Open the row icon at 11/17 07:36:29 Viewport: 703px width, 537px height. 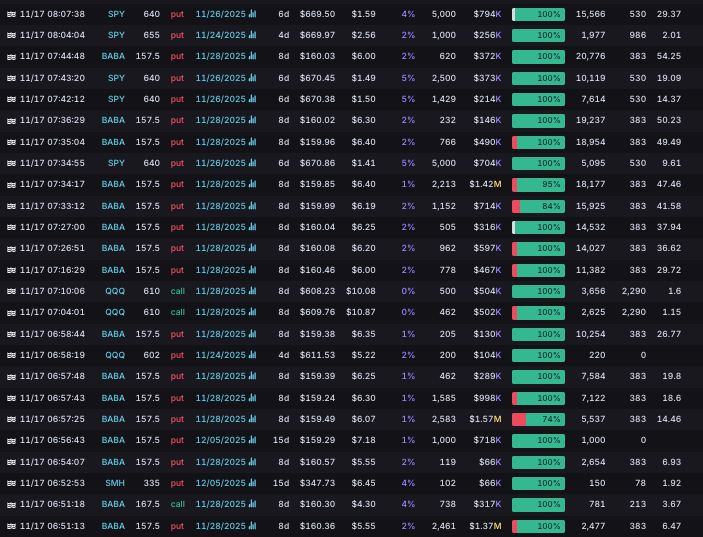[11, 121]
